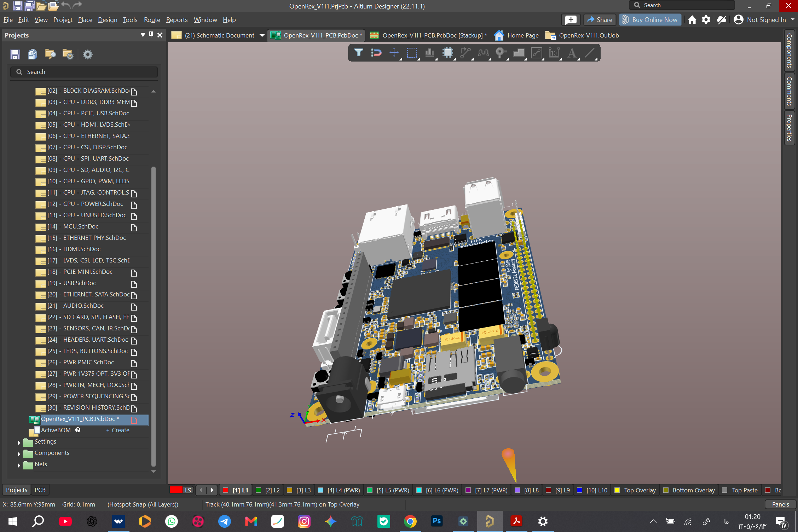This screenshot has height=532, width=798.
Task: Expand the Components folder
Action: click(19, 454)
